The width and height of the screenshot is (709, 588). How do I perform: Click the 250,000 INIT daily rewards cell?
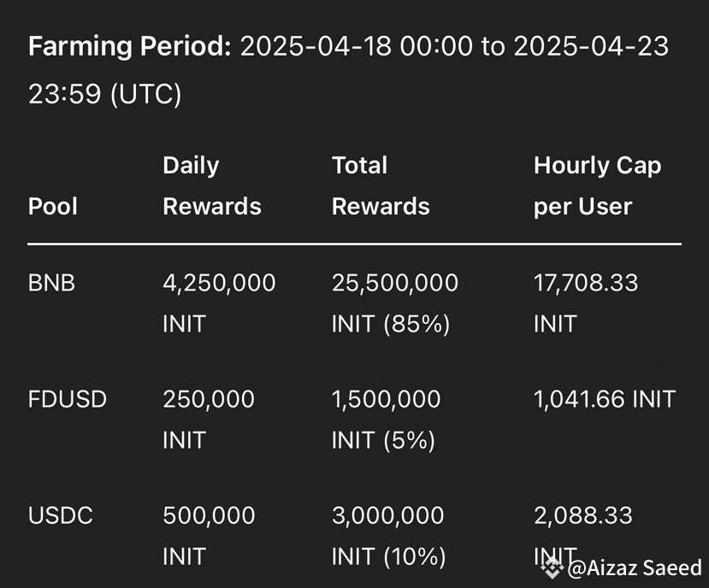pos(209,419)
